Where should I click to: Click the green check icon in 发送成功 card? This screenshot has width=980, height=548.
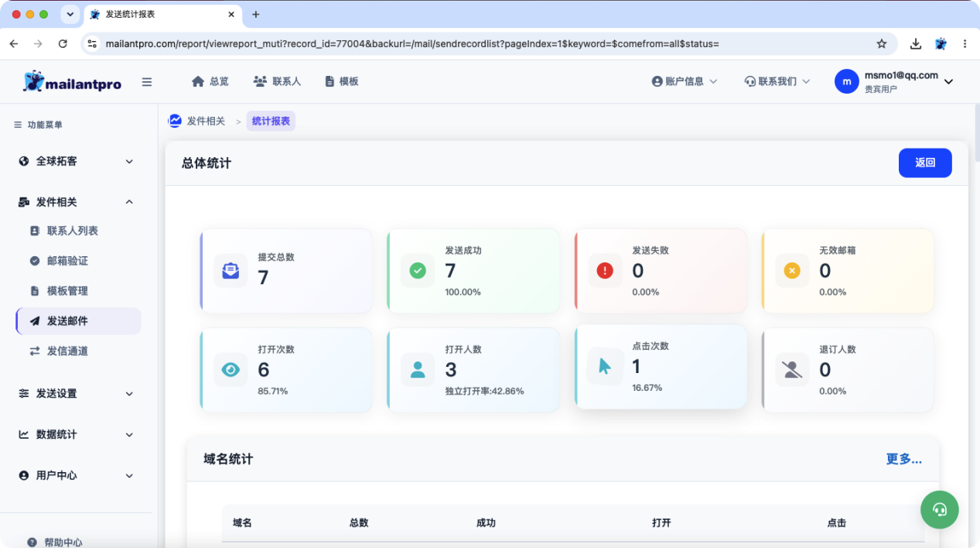click(418, 271)
